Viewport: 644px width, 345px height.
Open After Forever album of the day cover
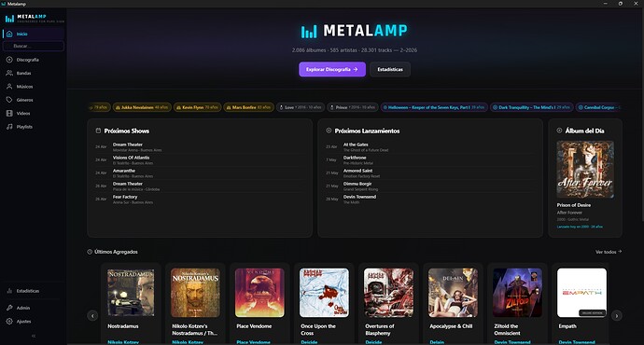pos(585,170)
